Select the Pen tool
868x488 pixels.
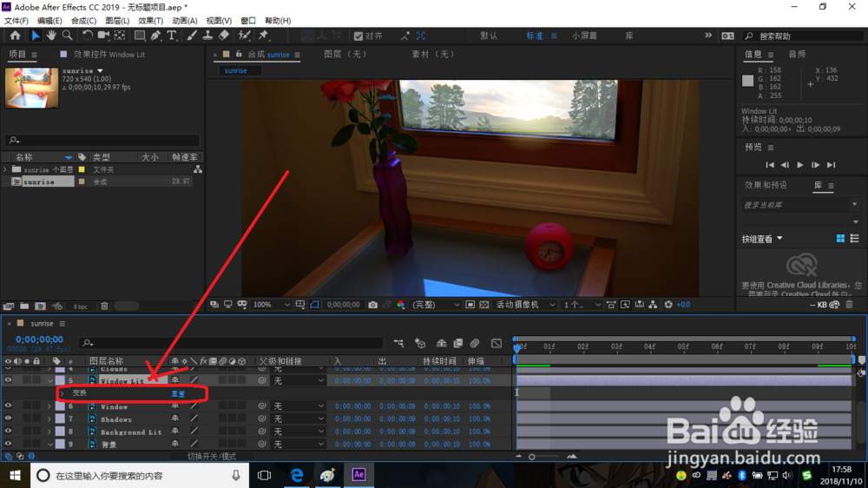click(x=155, y=36)
